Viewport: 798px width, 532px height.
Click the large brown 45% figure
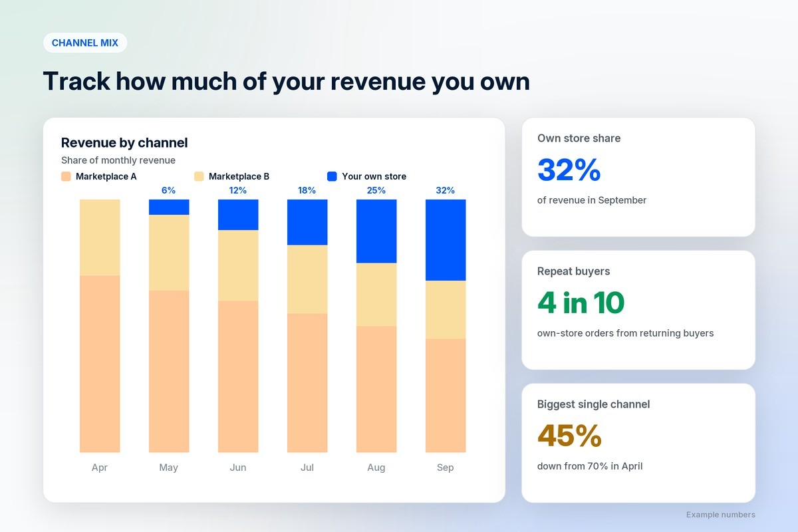point(570,436)
